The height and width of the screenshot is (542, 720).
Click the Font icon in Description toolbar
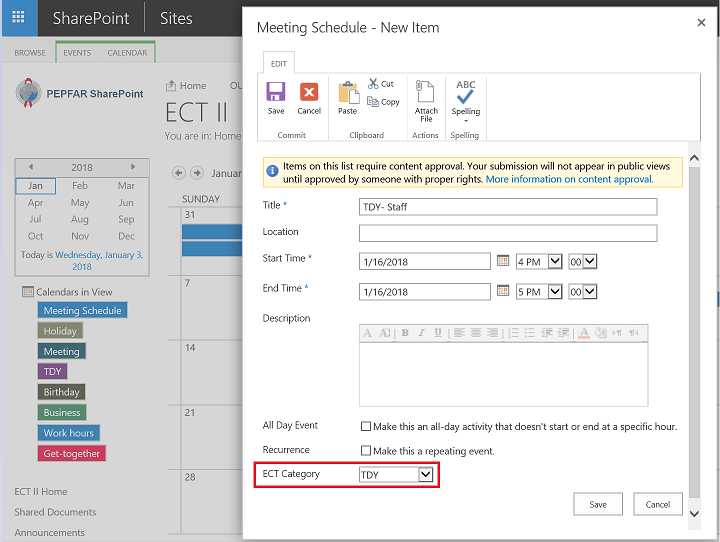coord(367,333)
